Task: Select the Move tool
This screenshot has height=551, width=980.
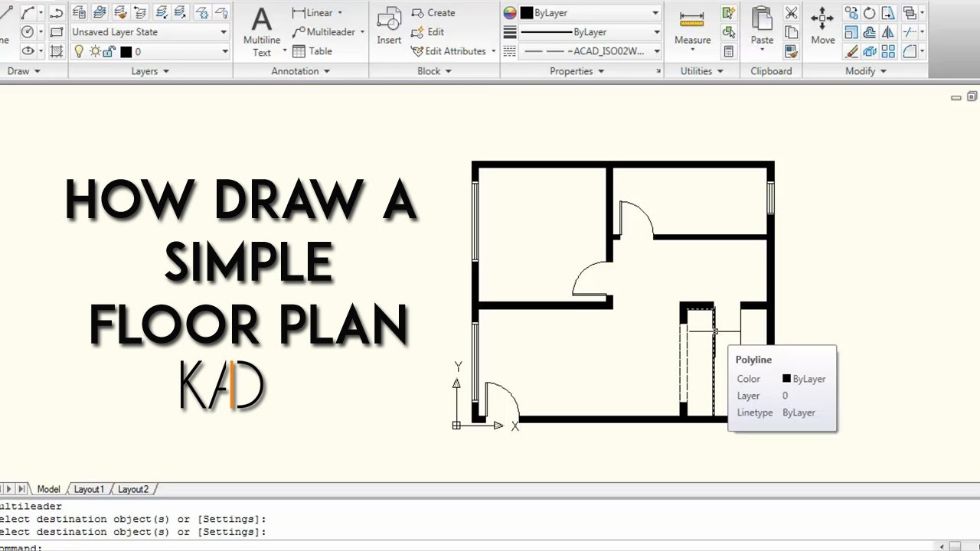Action: pos(823,27)
